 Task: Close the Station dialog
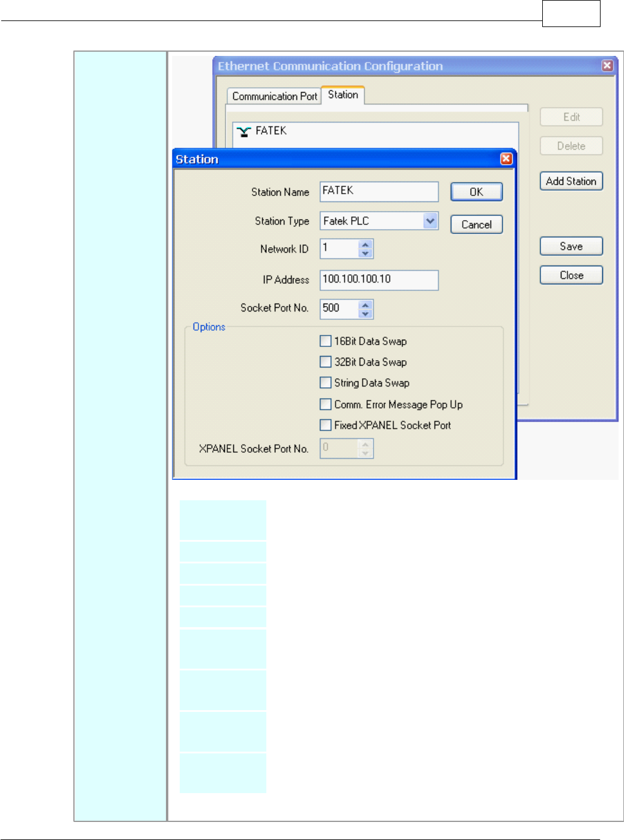point(506,159)
